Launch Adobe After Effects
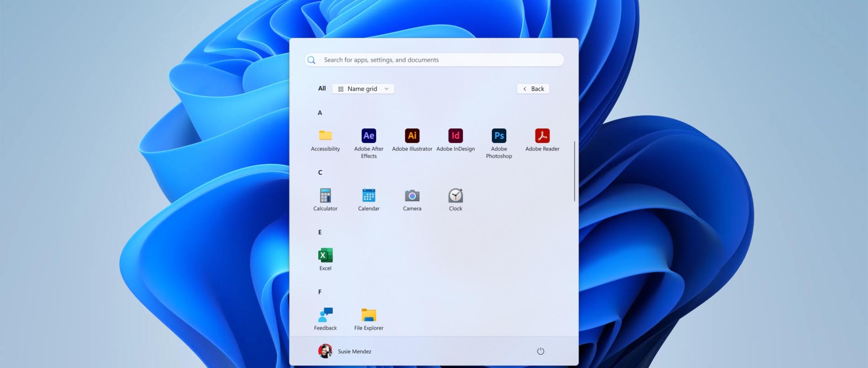868x368 pixels. click(369, 143)
